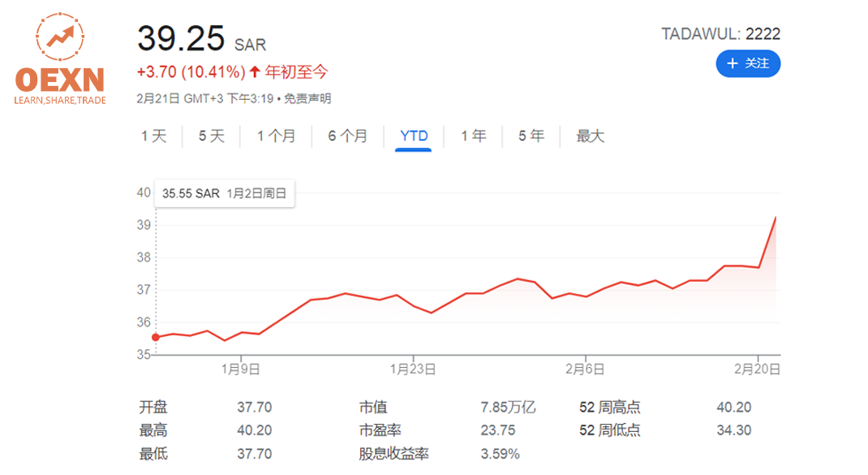Screen dimensions: 868x475
Task: Click the 52 周高点 label
Action: [610, 408]
